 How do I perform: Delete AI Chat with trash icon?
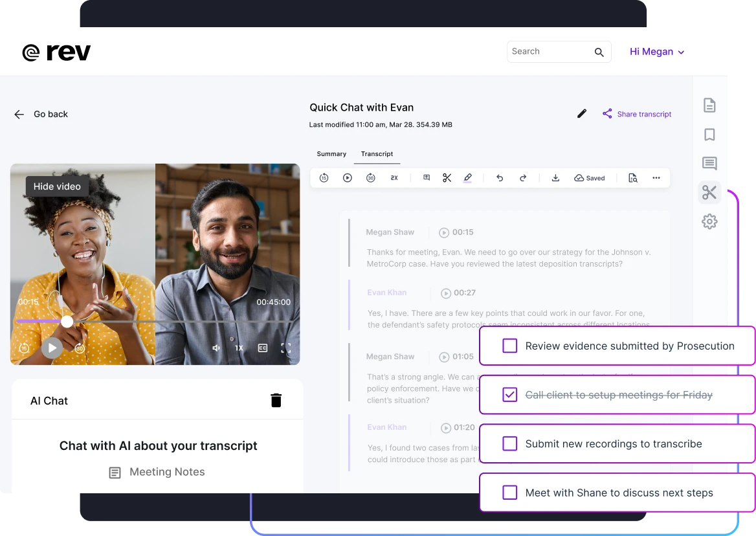click(276, 401)
